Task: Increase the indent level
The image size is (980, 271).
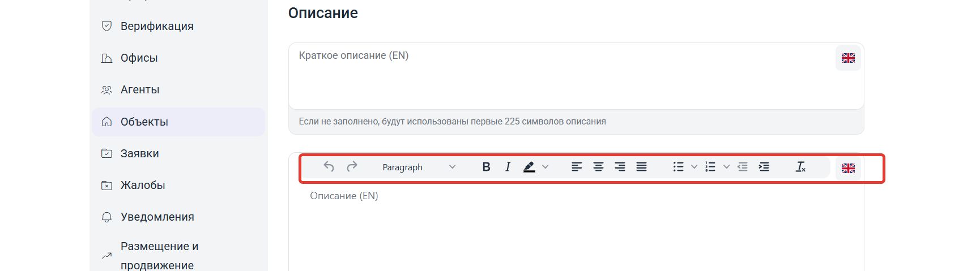Action: click(x=764, y=167)
